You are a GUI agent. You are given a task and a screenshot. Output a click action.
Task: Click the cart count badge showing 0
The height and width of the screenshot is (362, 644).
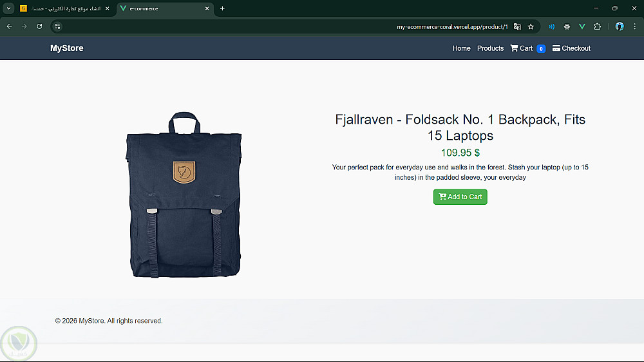[541, 49]
